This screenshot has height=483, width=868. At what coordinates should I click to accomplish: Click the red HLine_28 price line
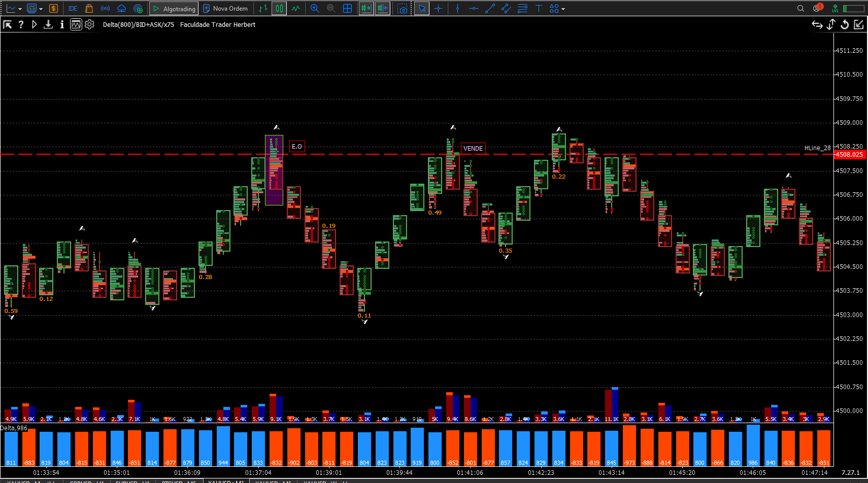coord(416,154)
